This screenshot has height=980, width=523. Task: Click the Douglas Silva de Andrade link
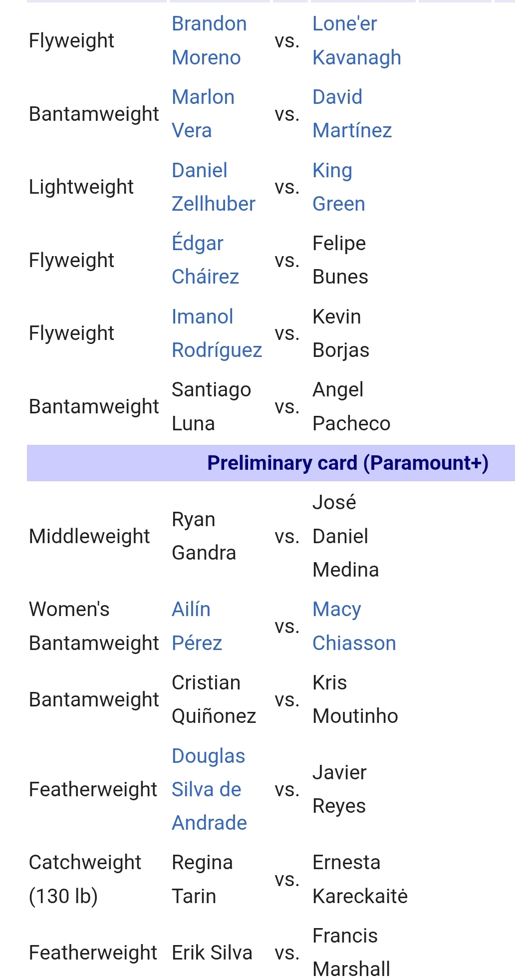point(209,789)
